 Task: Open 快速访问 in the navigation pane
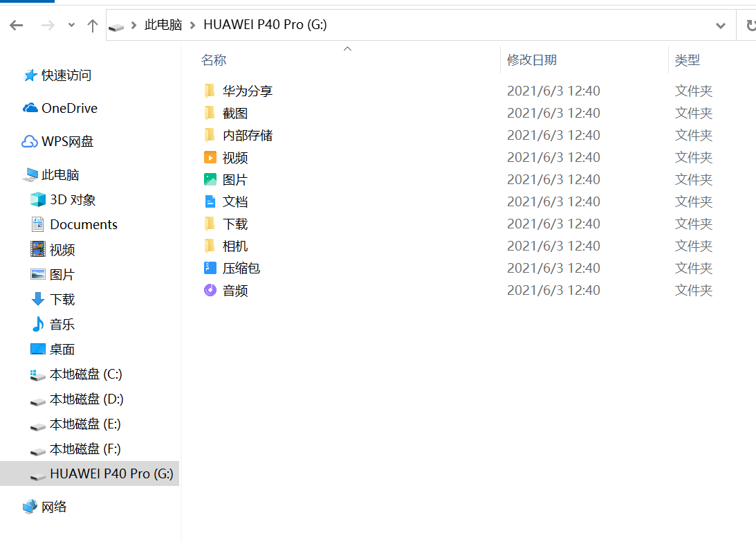[66, 75]
